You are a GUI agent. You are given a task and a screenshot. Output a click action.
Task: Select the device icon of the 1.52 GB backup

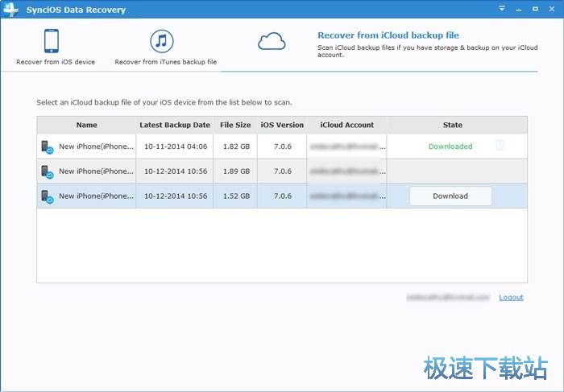(47, 196)
